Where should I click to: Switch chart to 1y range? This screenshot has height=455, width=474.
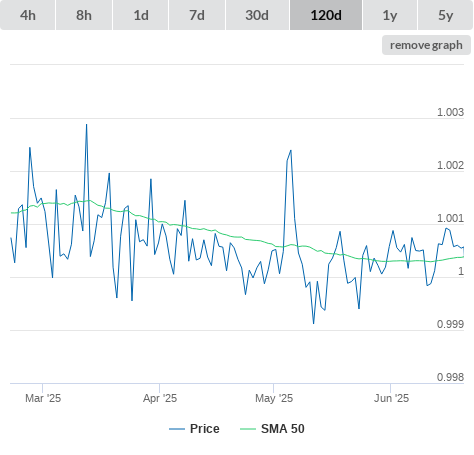[390, 15]
